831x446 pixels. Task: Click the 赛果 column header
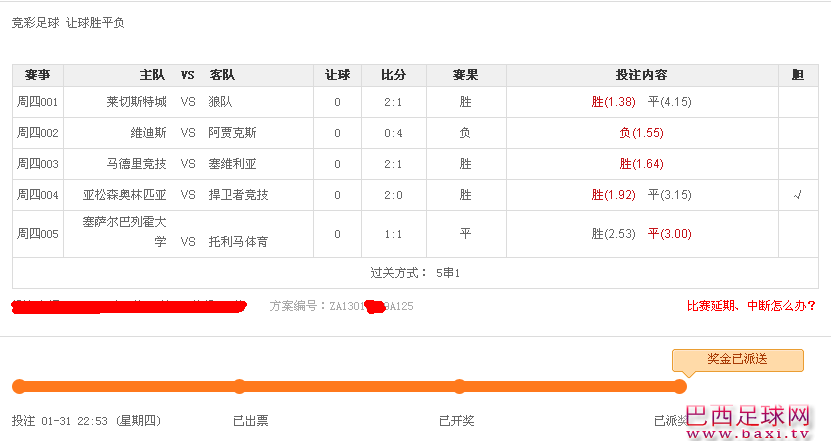(x=466, y=75)
